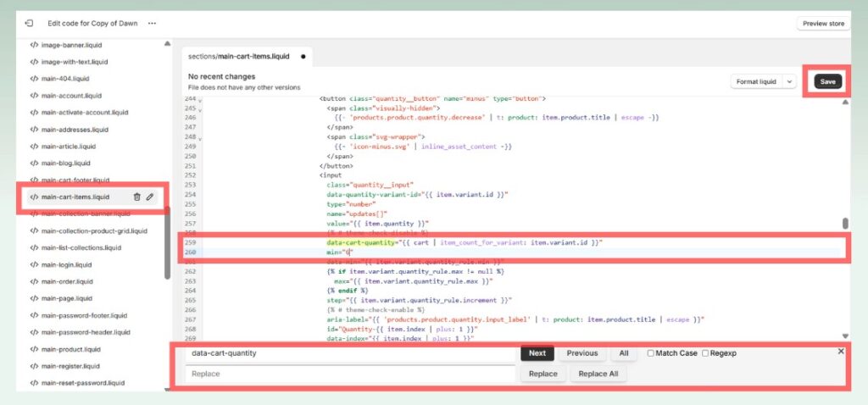Click 'Edit code for Copy of Dawn' title
This screenshot has width=868, height=405.
pyautogui.click(x=92, y=23)
